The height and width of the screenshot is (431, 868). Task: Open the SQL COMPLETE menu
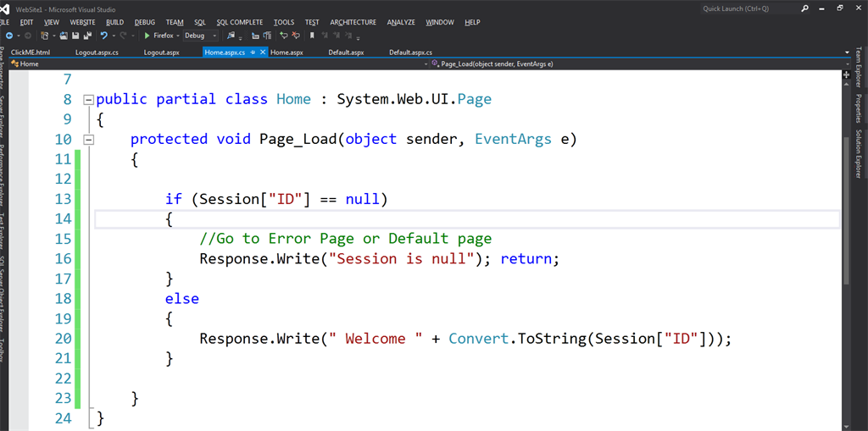[240, 22]
